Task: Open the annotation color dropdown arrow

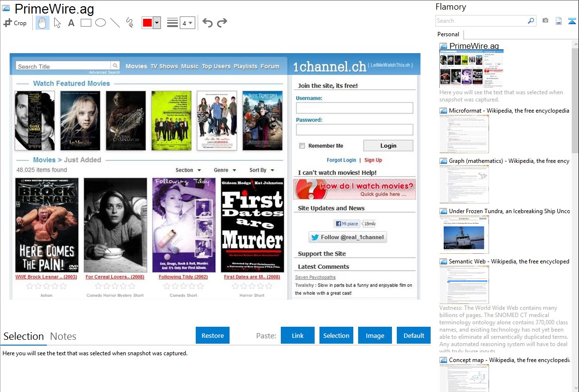Action: (x=157, y=23)
